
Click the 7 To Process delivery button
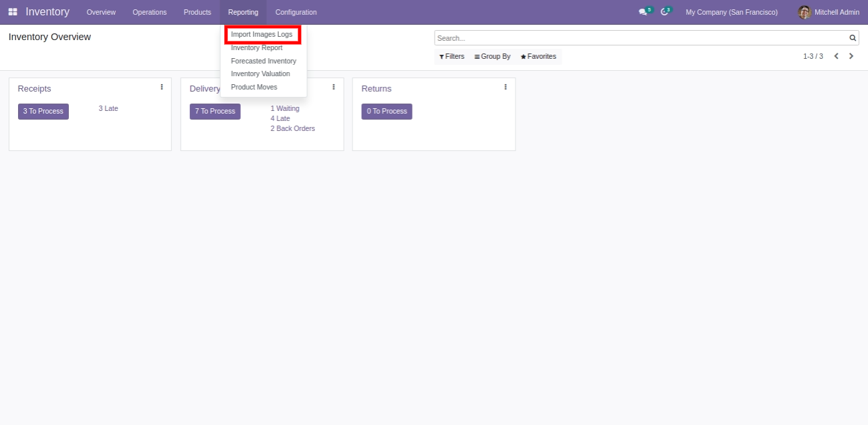pos(215,112)
